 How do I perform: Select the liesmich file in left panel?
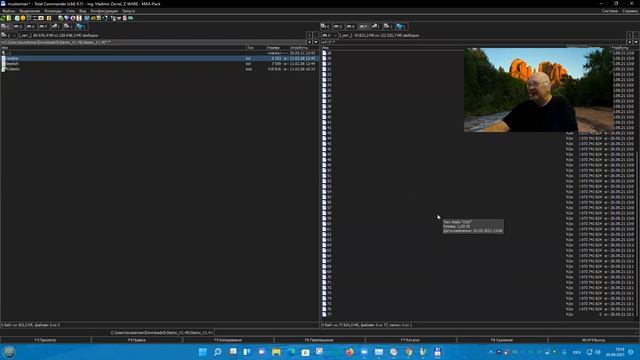159,64
